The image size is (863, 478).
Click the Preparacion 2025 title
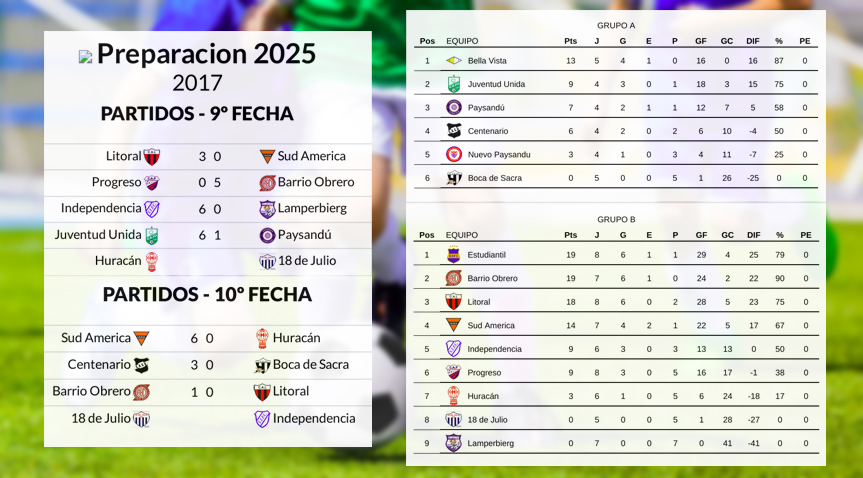pos(206,53)
